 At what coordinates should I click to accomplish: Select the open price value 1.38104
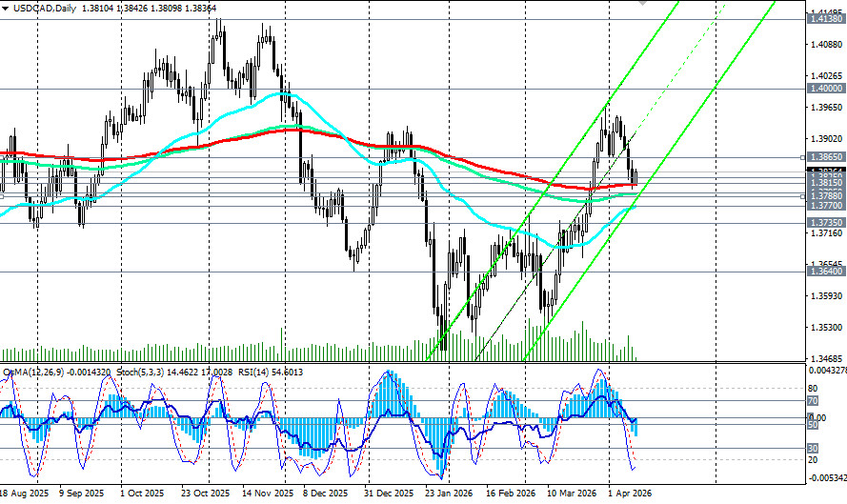98,9
